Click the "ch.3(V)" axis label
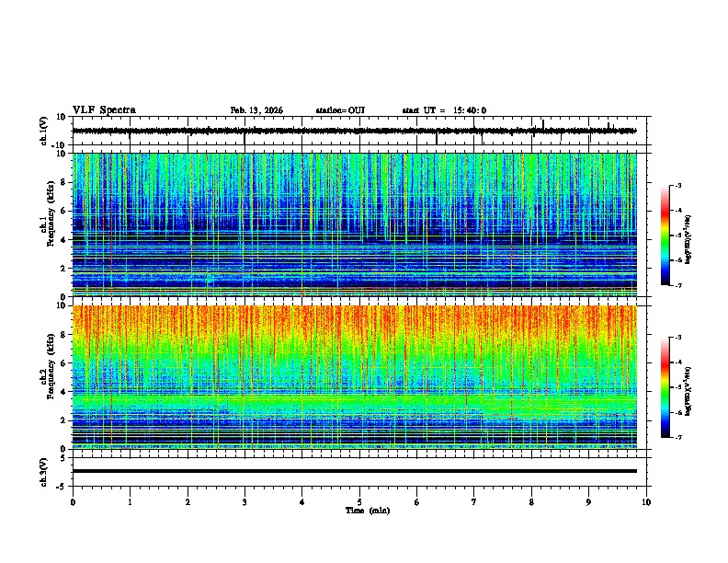The height and width of the screenshot is (563, 728). click(44, 472)
